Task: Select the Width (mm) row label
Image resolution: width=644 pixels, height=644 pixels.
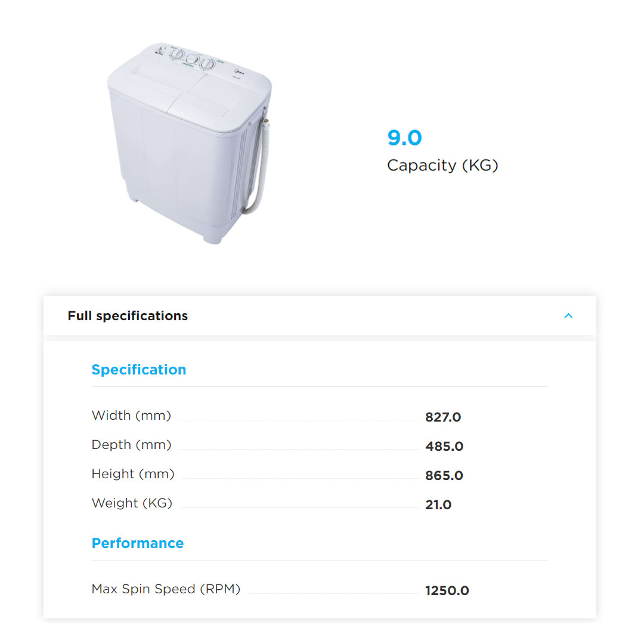Action: [x=131, y=416]
